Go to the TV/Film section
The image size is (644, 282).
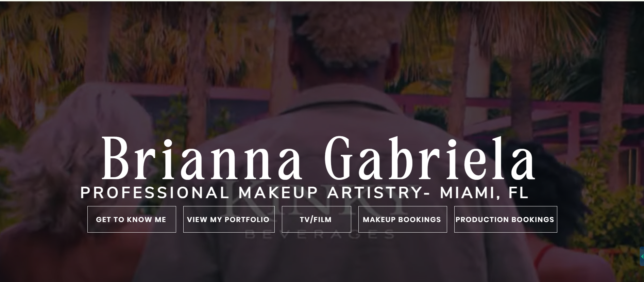pyautogui.click(x=316, y=219)
